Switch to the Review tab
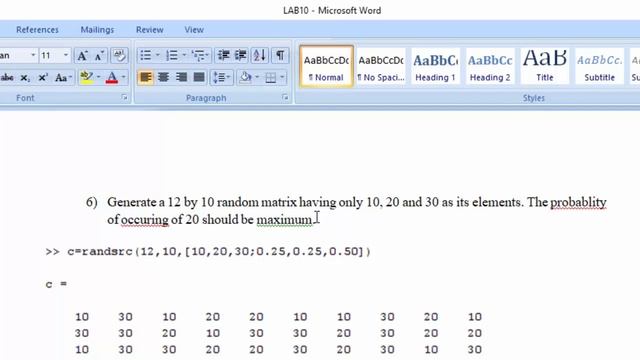This screenshot has width=640, height=360. 149,30
